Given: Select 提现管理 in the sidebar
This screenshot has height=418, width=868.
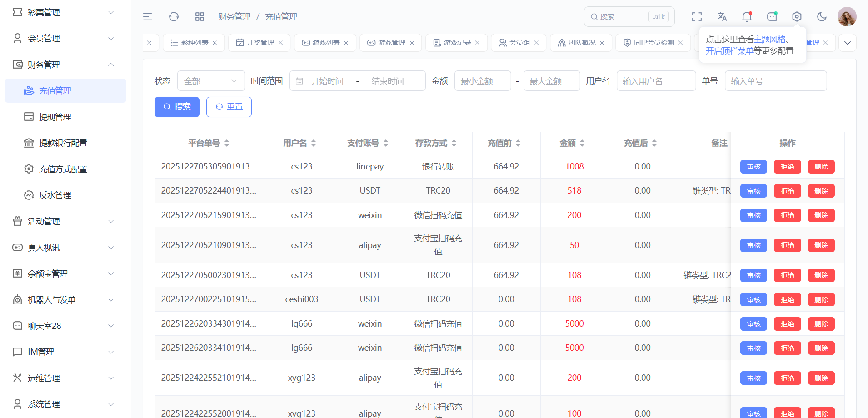Looking at the screenshot, I should pos(55,117).
